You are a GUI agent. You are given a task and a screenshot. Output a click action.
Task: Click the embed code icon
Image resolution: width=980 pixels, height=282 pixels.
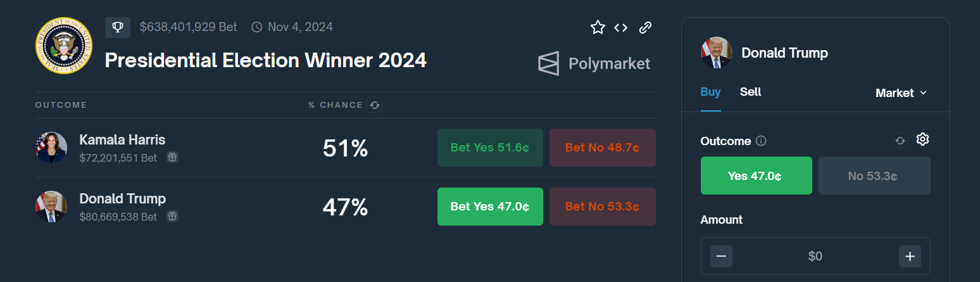(x=621, y=27)
